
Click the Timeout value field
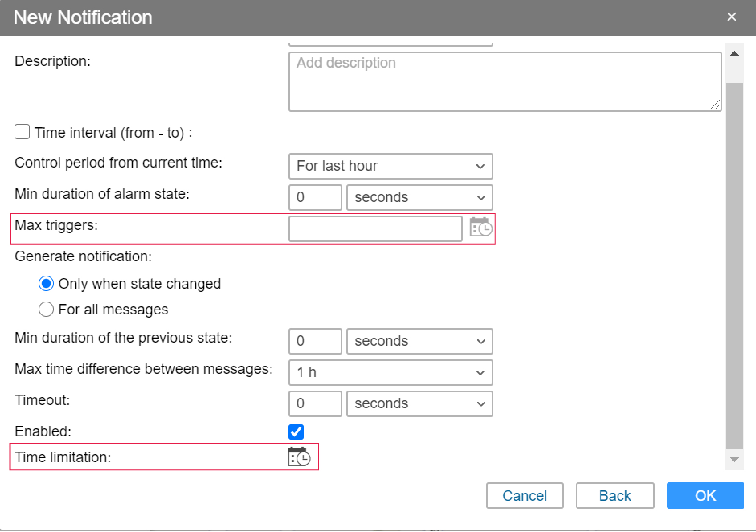point(315,404)
